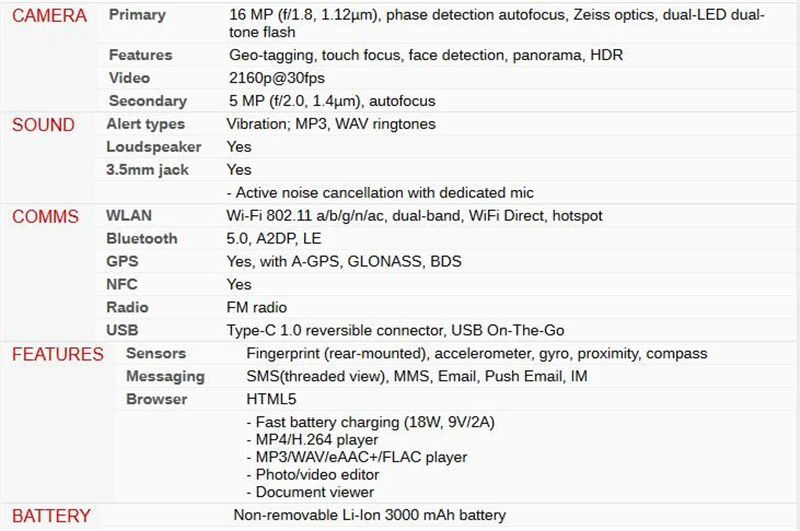
Task: Open the Bluetooth spec label
Action: click(141, 239)
